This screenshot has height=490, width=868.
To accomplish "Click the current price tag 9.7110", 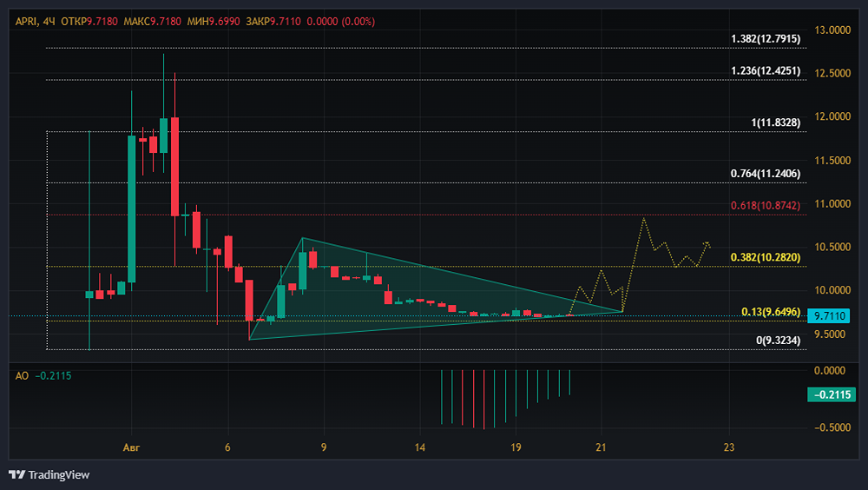I will point(829,316).
